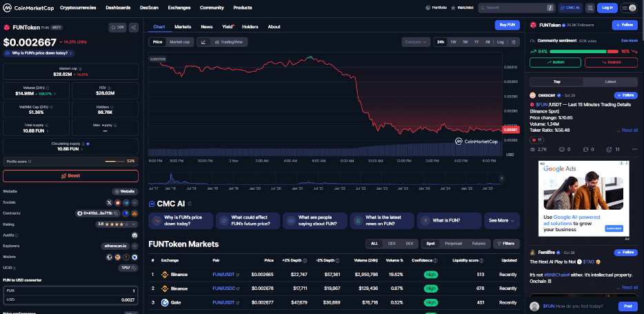
Task: Click the Buy FUN button
Action: pyautogui.click(x=507, y=26)
